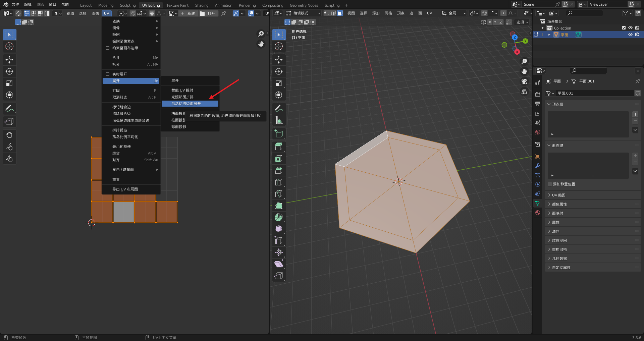Open the 编辑模式 mode dropdown
Screen dimensions: 644x341
coord(304,13)
